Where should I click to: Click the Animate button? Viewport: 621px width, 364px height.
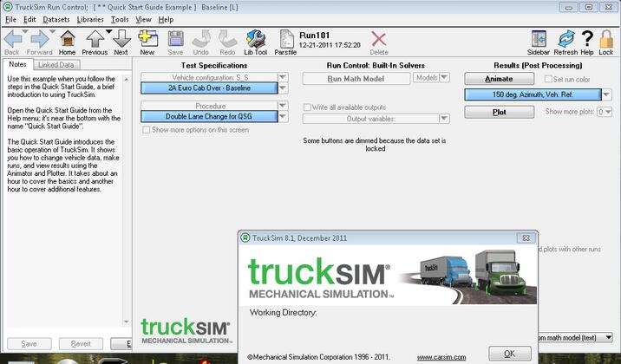[x=499, y=79]
